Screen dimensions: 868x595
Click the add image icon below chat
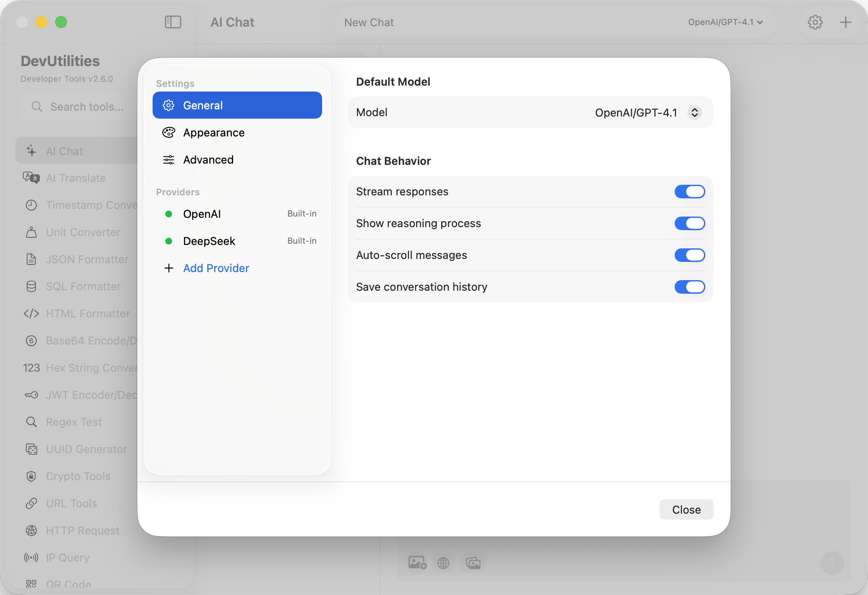tap(417, 563)
